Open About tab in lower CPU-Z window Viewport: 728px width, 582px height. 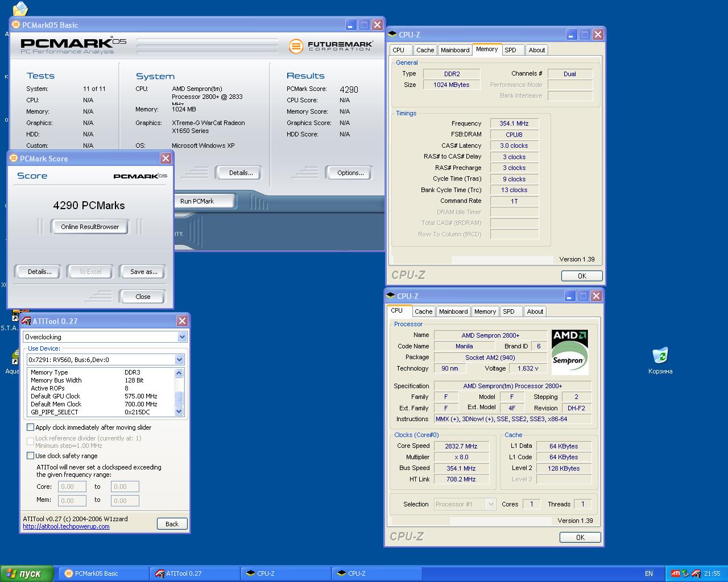(535, 311)
